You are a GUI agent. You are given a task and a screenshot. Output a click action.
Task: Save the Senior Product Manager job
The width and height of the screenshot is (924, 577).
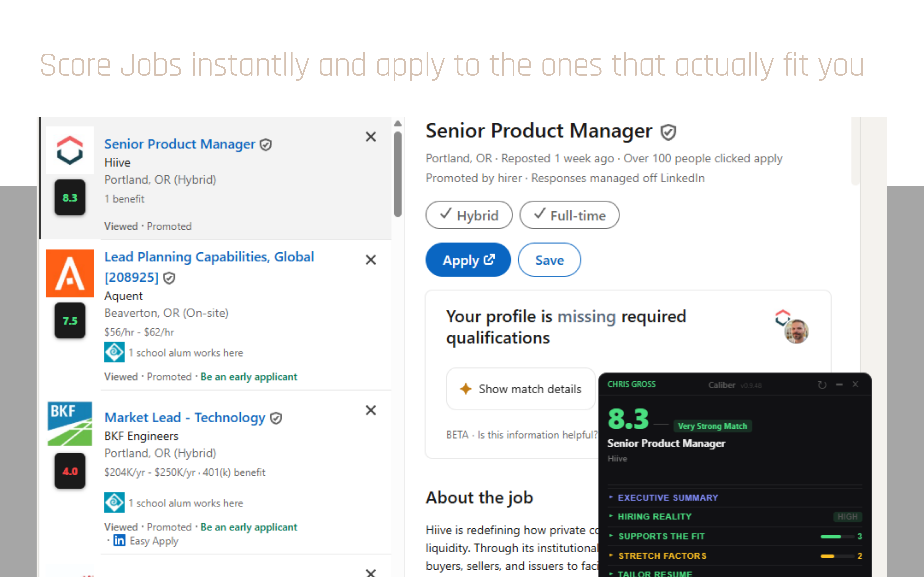tap(549, 260)
